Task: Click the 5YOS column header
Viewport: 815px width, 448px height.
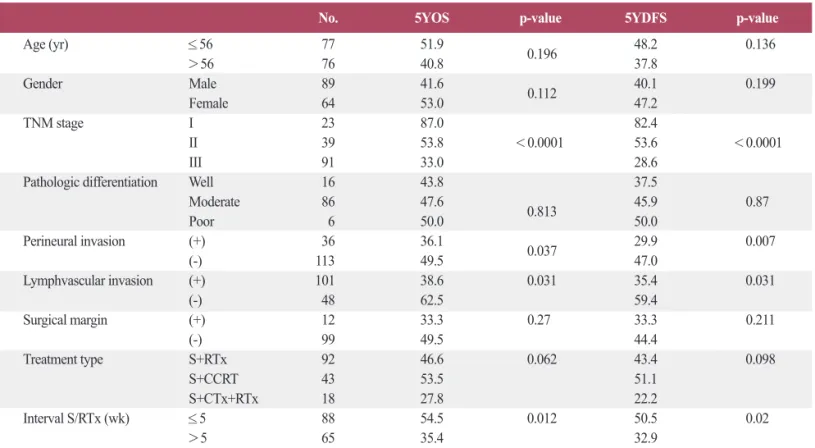Action: [x=431, y=18]
